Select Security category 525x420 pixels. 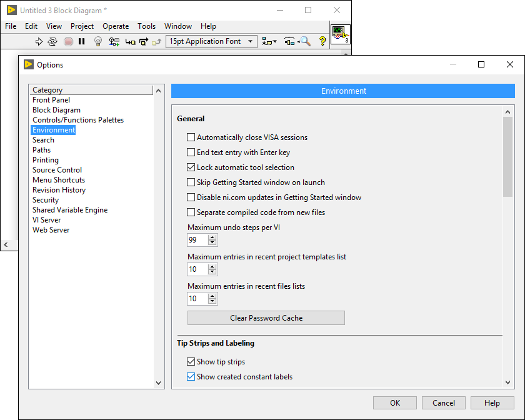tap(46, 200)
